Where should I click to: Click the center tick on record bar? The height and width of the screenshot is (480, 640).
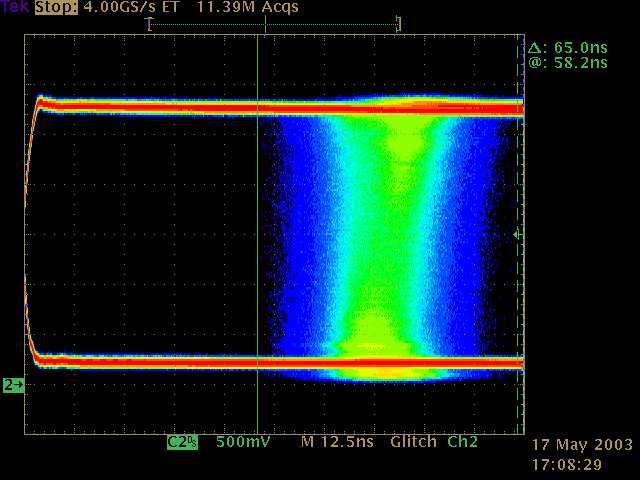tap(265, 24)
